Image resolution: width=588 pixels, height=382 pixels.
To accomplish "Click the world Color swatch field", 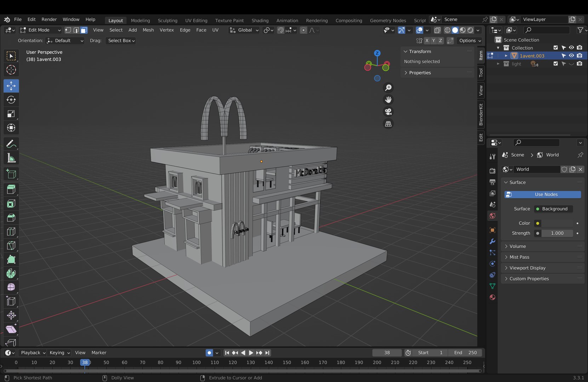I will 557,223.
